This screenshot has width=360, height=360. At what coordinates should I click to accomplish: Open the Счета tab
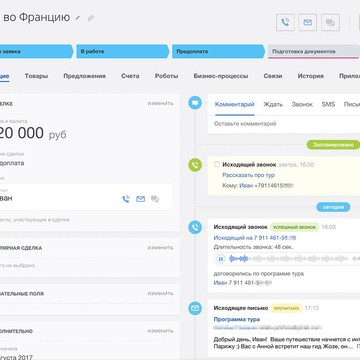[130, 76]
